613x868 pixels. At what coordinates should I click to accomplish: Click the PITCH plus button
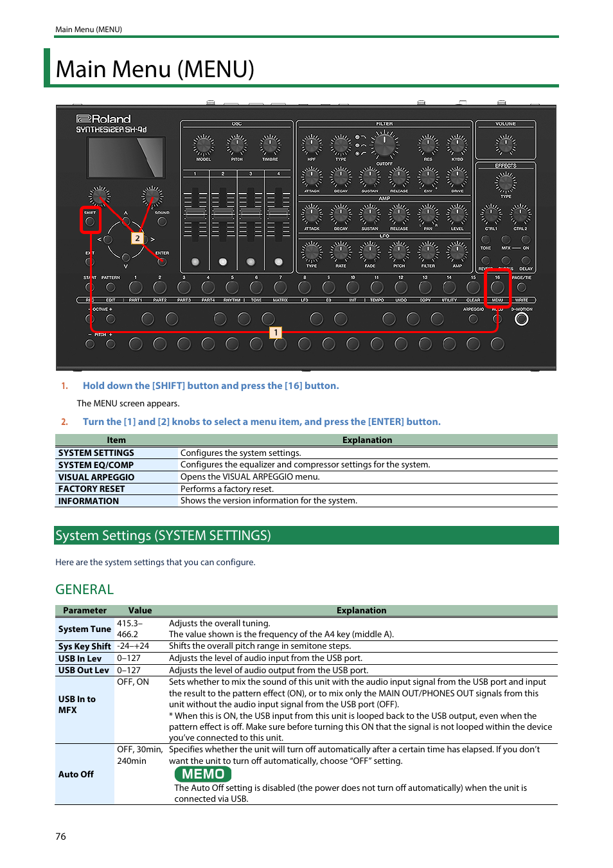click(111, 344)
